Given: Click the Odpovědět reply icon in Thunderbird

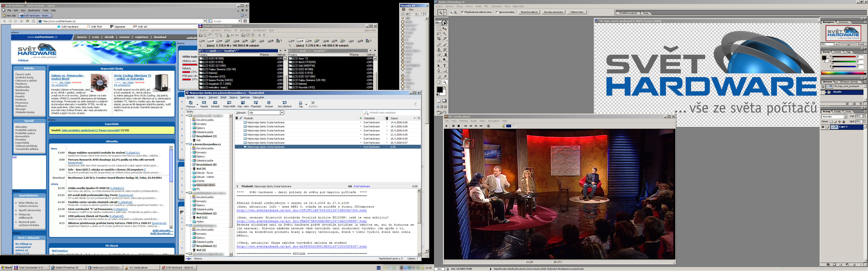Looking at the screenshot, I should (x=229, y=103).
